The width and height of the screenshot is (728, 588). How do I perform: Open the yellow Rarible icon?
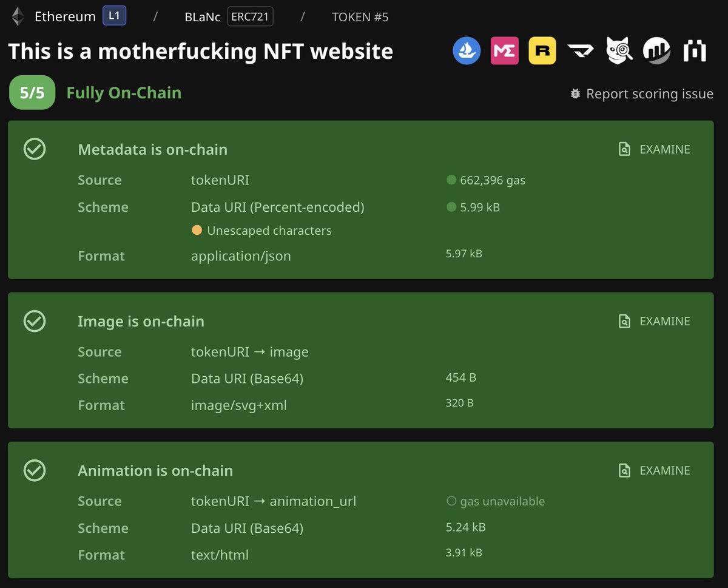[x=542, y=51]
